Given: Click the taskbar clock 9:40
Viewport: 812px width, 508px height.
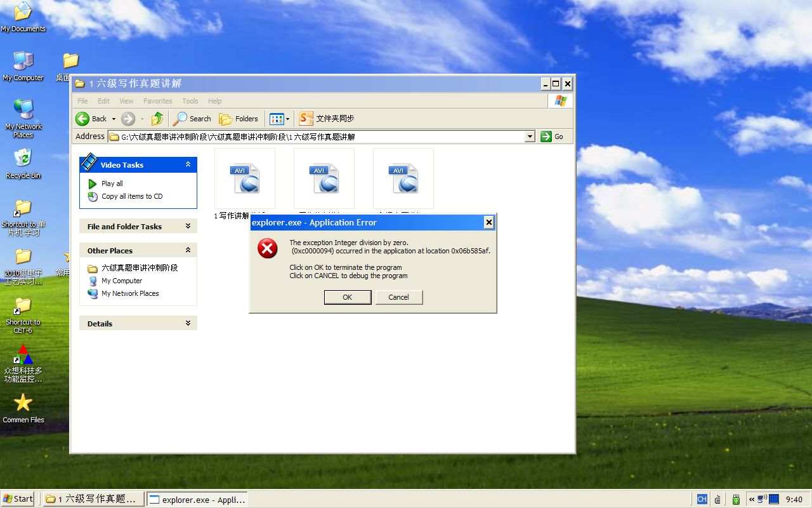Looking at the screenshot, I should (x=794, y=499).
